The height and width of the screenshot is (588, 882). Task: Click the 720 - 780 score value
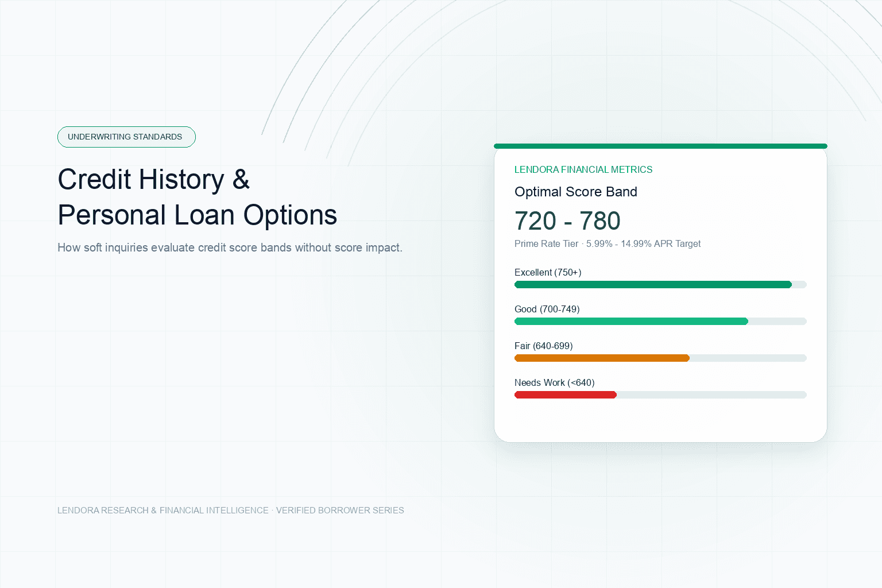[567, 220]
